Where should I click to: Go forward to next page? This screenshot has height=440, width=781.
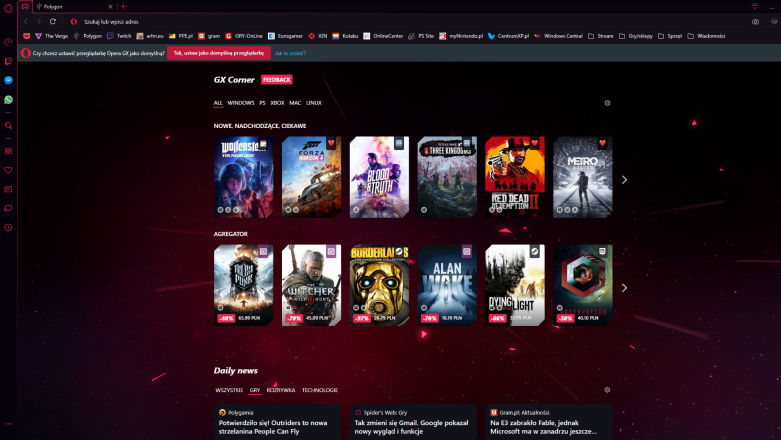pos(39,21)
